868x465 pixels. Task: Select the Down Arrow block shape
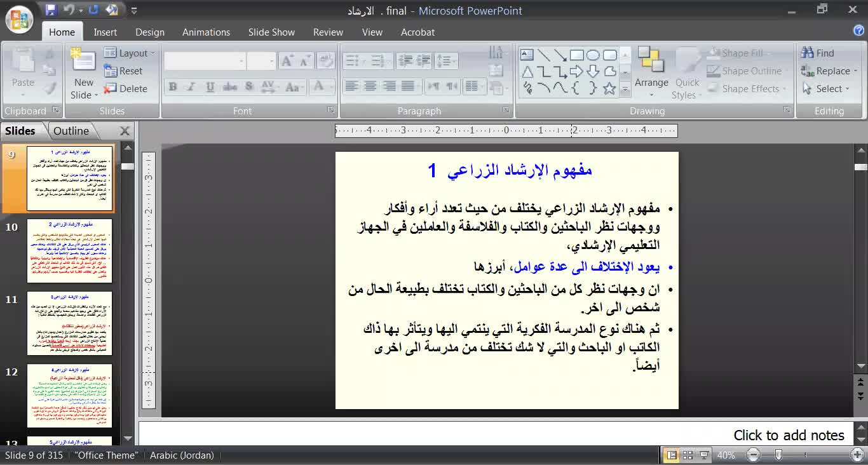(593, 71)
